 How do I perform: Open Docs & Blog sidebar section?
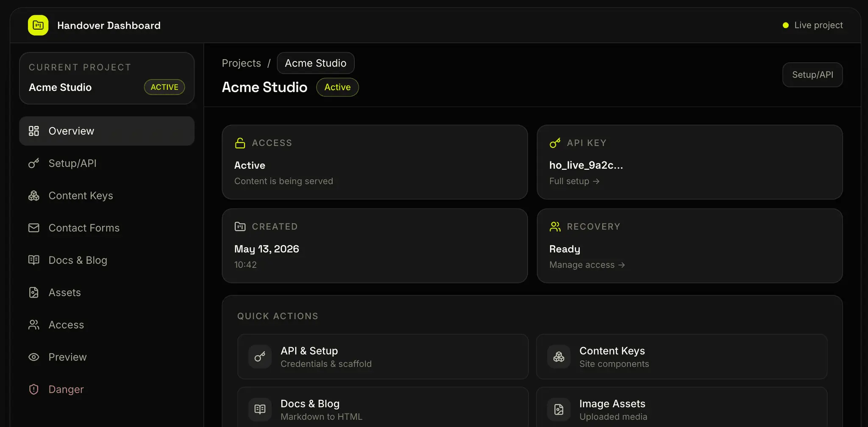pyautogui.click(x=107, y=260)
